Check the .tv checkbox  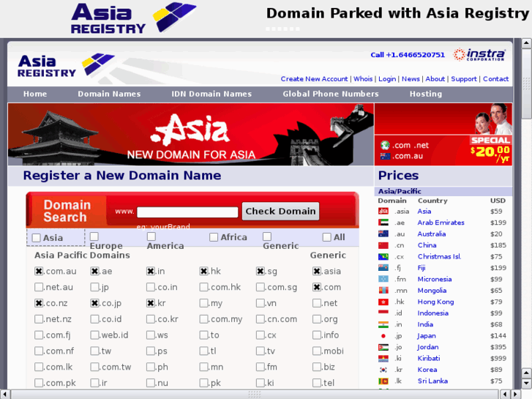[261, 351]
